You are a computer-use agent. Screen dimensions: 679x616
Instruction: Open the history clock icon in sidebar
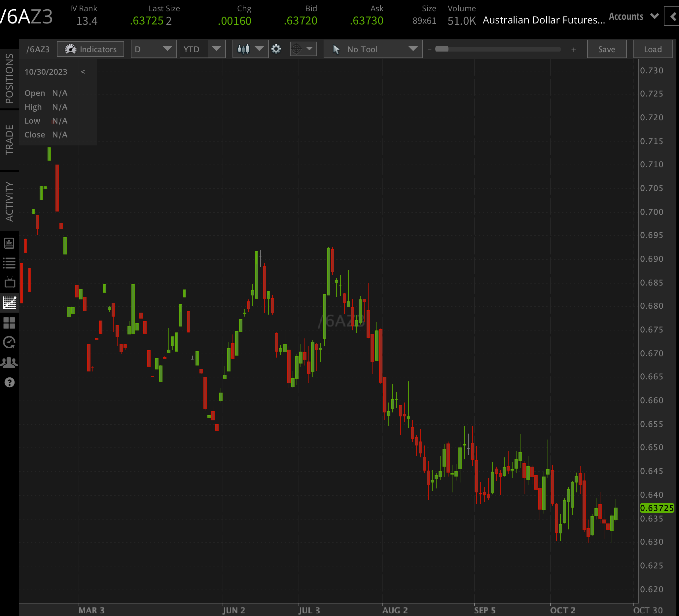click(9, 342)
